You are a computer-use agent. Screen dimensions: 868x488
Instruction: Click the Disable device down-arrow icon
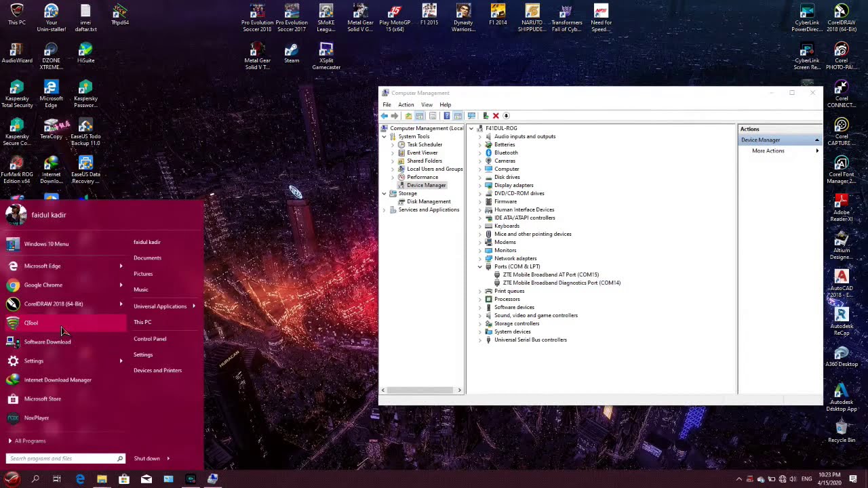click(x=506, y=116)
